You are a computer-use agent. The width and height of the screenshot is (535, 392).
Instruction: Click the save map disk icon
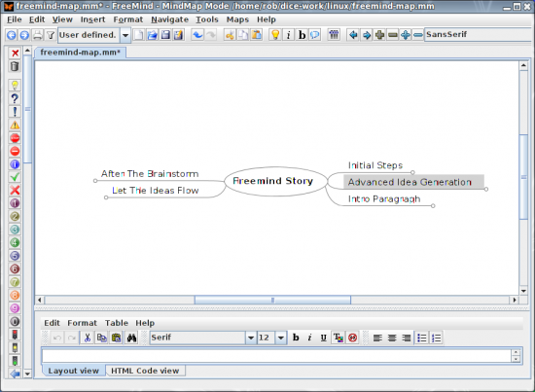(165, 35)
